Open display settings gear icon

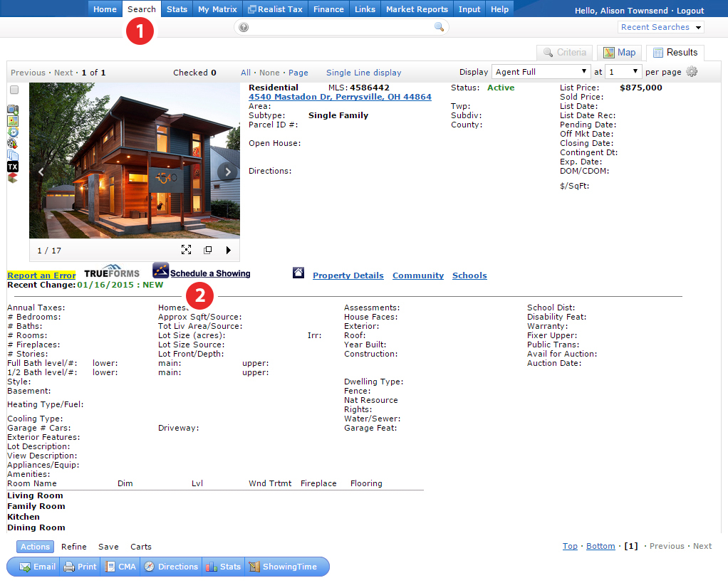(x=692, y=72)
